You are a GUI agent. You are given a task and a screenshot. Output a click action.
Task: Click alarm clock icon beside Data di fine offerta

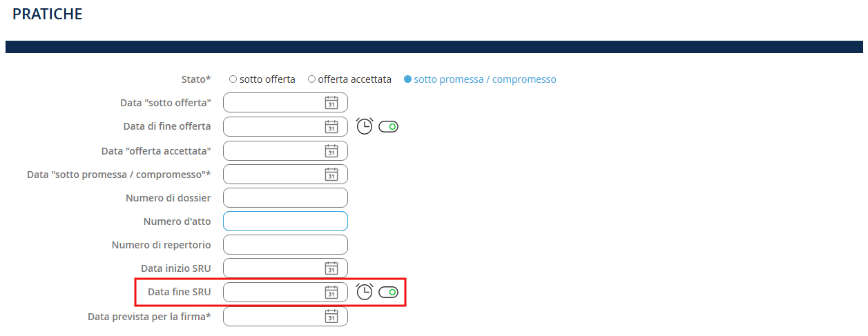click(365, 126)
